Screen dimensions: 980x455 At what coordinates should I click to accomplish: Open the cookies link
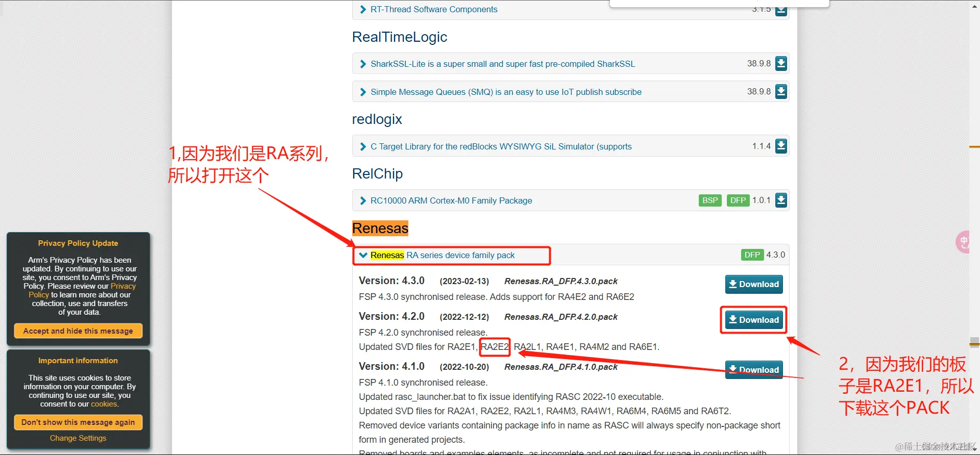point(104,404)
